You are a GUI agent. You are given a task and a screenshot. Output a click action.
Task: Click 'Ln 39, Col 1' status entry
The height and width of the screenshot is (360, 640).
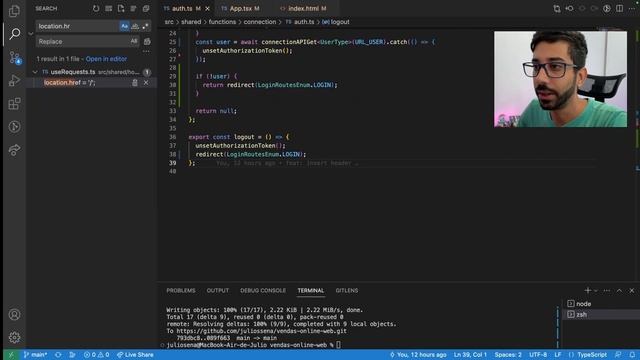pos(470,355)
